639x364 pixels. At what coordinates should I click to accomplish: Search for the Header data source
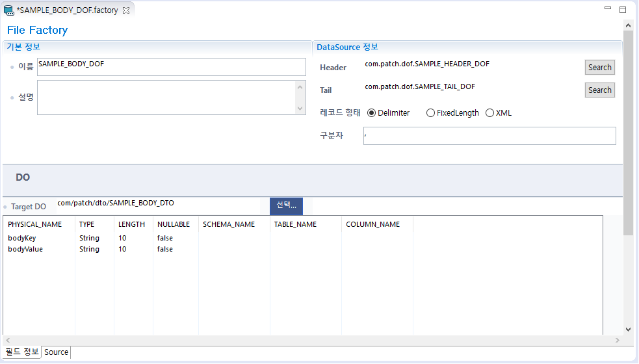pos(599,67)
